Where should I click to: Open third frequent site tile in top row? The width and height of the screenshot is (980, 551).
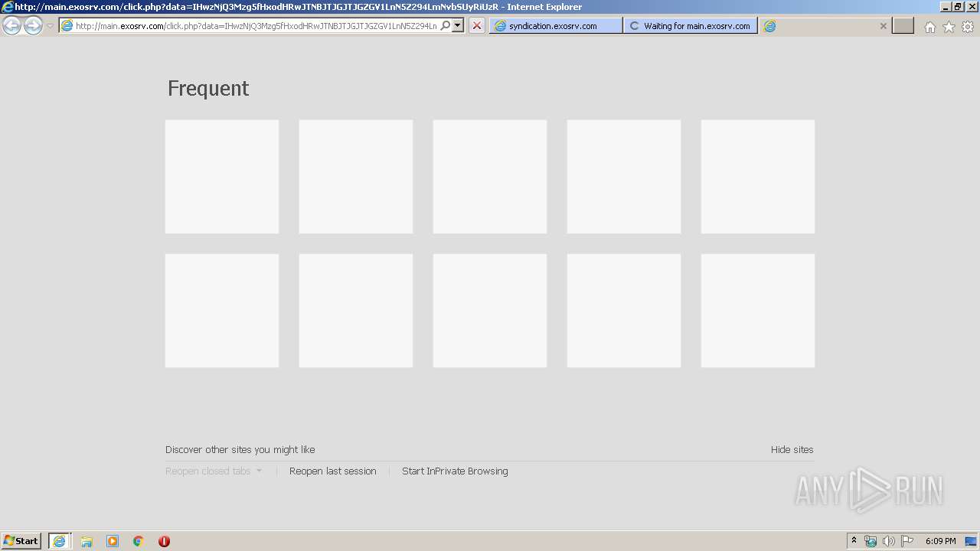point(490,177)
